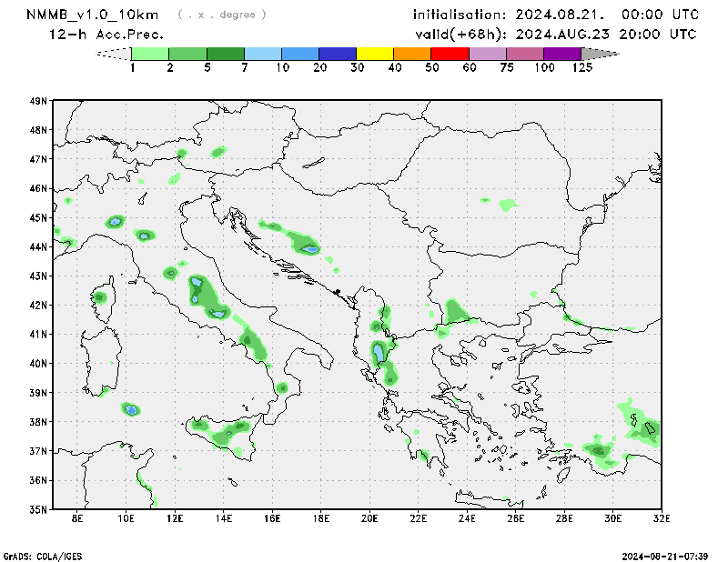Click the gray right arrow of the colorbar
728x562 pixels.
600,54
